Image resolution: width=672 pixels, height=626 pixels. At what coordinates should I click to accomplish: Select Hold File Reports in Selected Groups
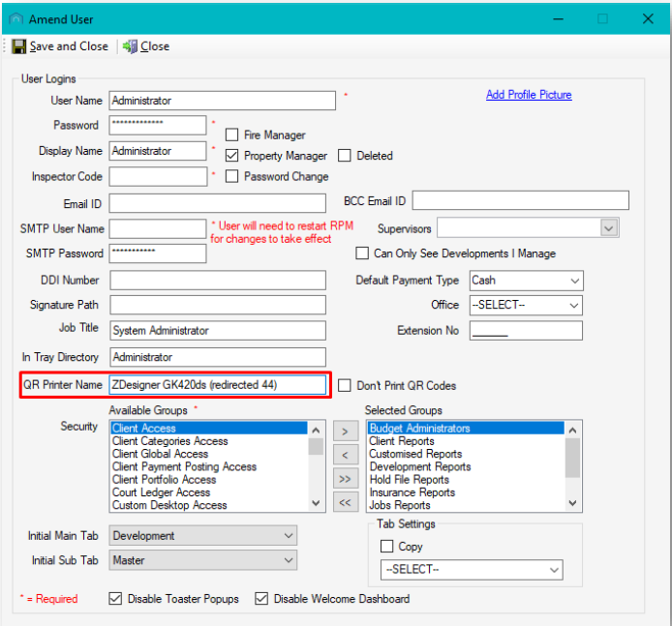[466, 480]
